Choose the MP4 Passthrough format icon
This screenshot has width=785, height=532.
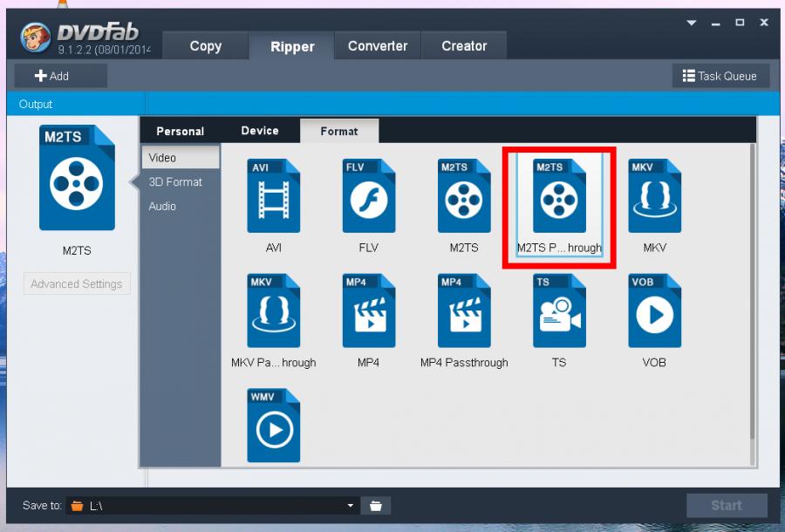[x=464, y=310]
